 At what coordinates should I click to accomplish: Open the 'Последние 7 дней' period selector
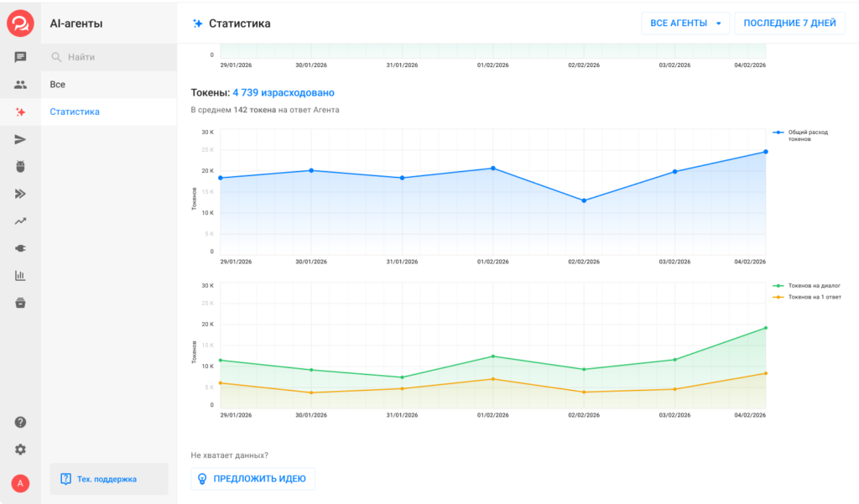[x=789, y=23]
